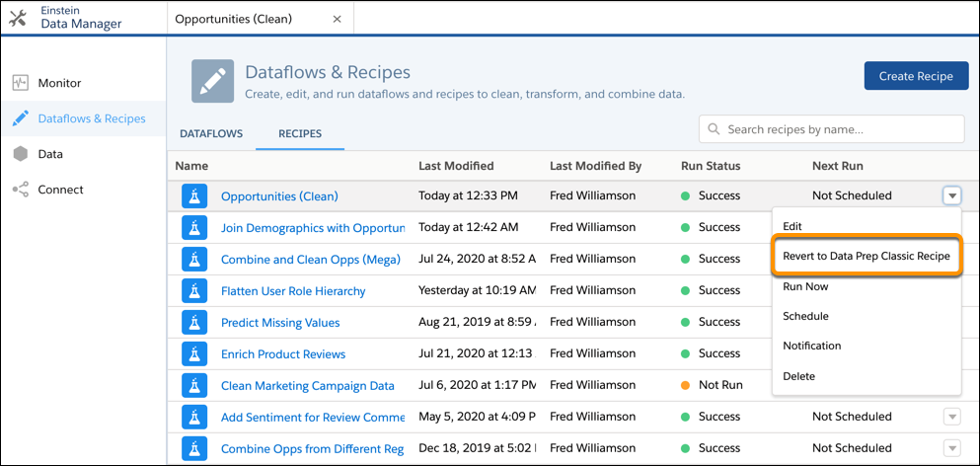Open Predict Missing Values recipe
The width and height of the screenshot is (980, 466).
(280, 323)
